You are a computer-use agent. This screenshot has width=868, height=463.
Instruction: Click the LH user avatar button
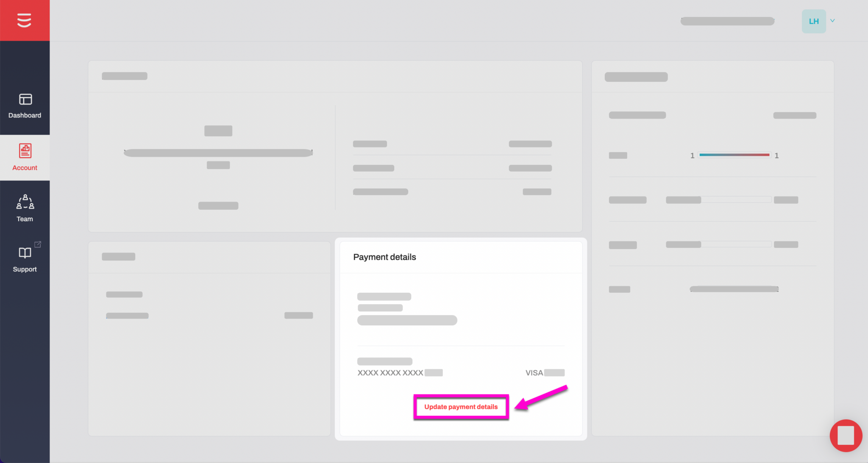coord(813,21)
